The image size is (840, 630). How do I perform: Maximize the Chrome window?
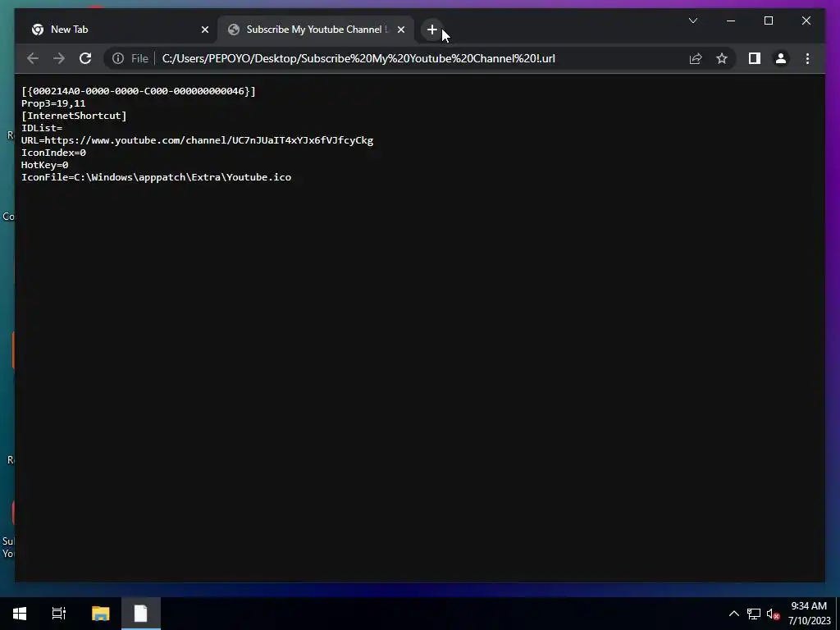[768, 21]
